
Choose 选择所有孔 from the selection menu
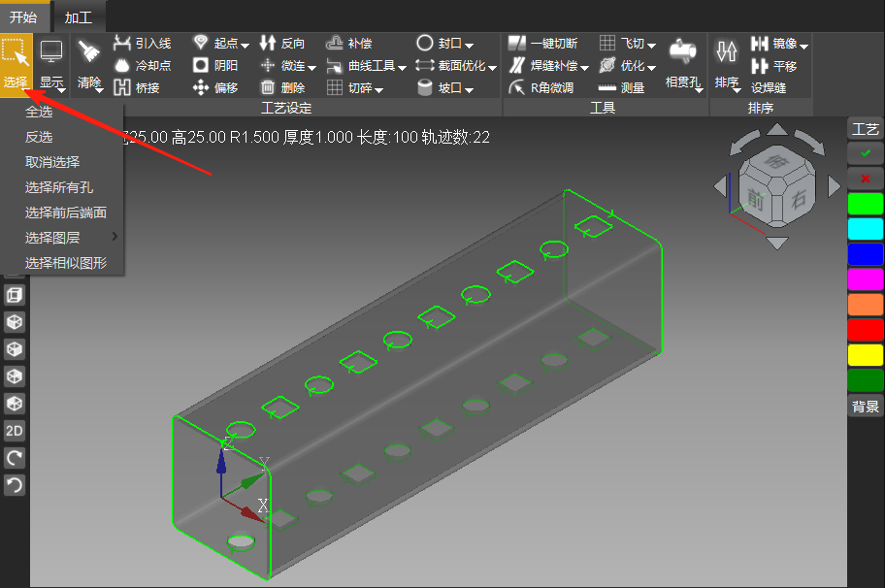[59, 187]
